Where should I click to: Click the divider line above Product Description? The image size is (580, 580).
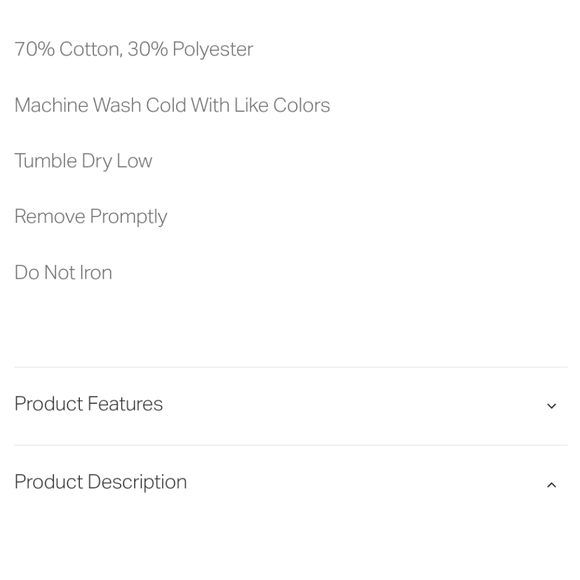(290, 445)
